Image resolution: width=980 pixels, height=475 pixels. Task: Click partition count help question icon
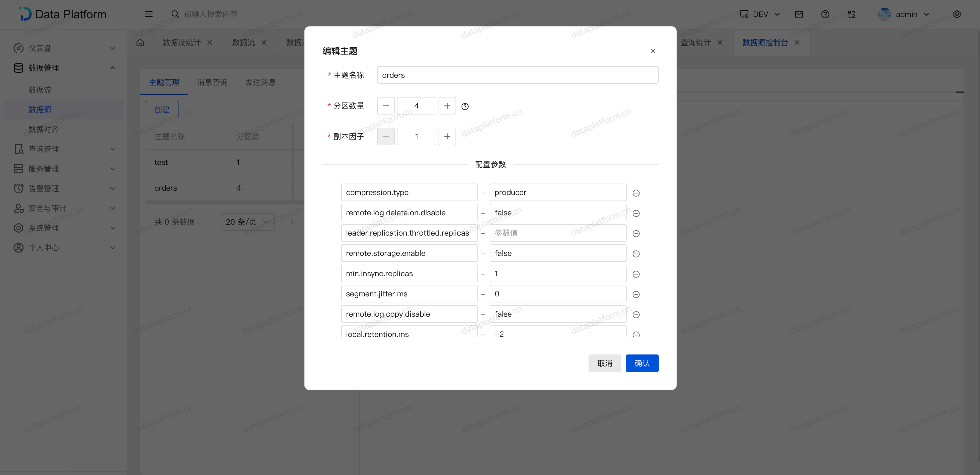[x=465, y=107]
